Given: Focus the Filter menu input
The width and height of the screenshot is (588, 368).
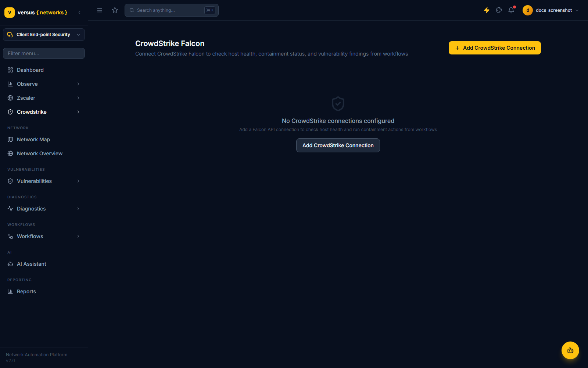Looking at the screenshot, I should pos(44,53).
